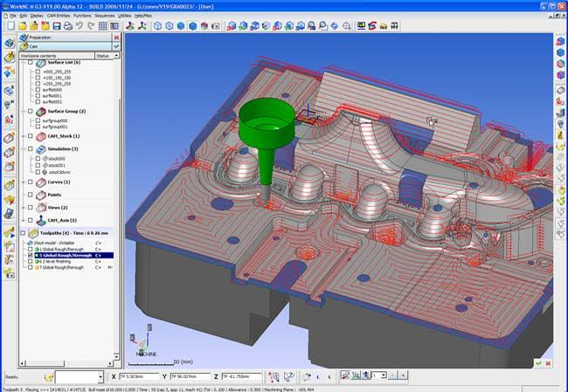
Task: Click the red X beside Preparation
Action: coord(116,38)
